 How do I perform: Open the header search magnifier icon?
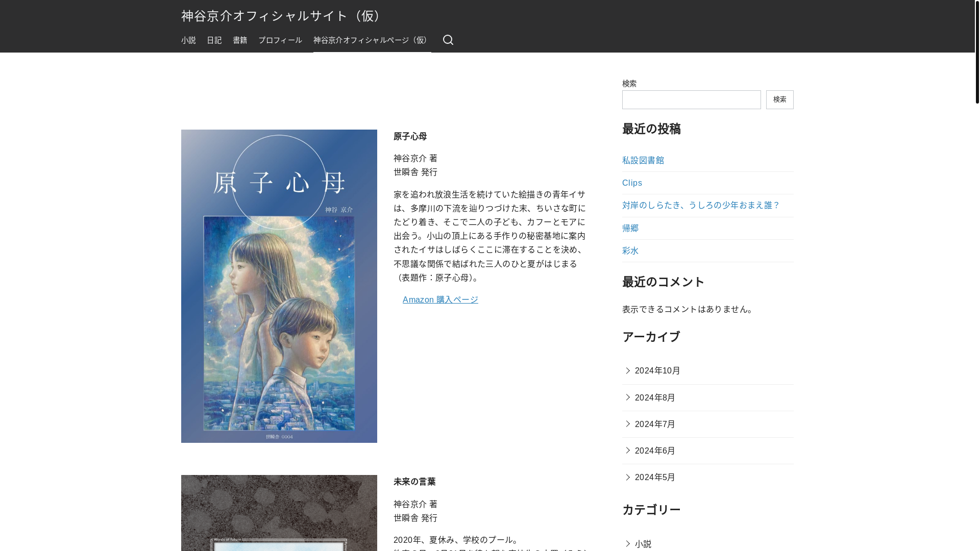click(x=448, y=40)
